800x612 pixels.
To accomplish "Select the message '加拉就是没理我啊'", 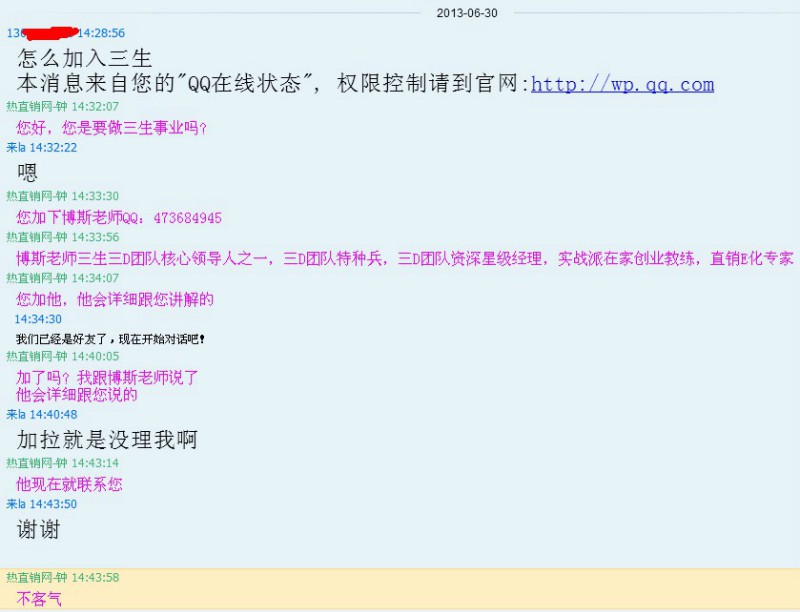I will tap(107, 440).
